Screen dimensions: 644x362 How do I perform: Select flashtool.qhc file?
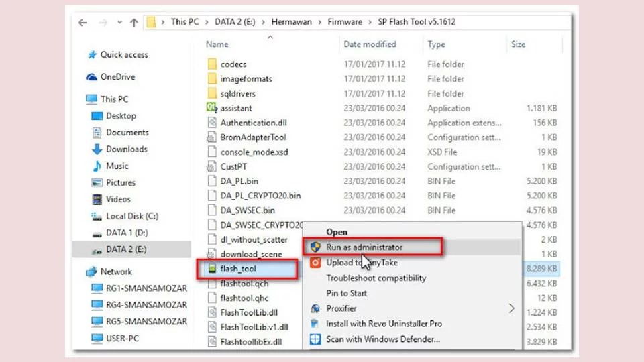244,298
